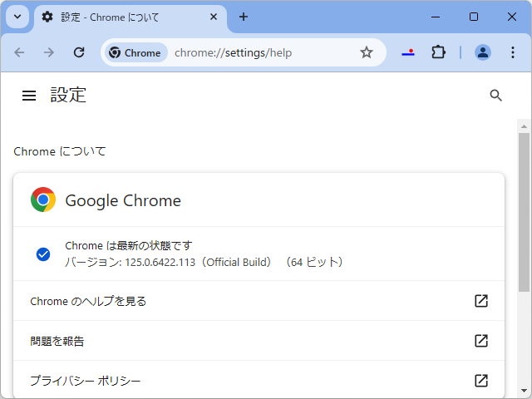Click the vertical scrollbar thumb
Screen dimensions: 532x399
click(x=525, y=212)
